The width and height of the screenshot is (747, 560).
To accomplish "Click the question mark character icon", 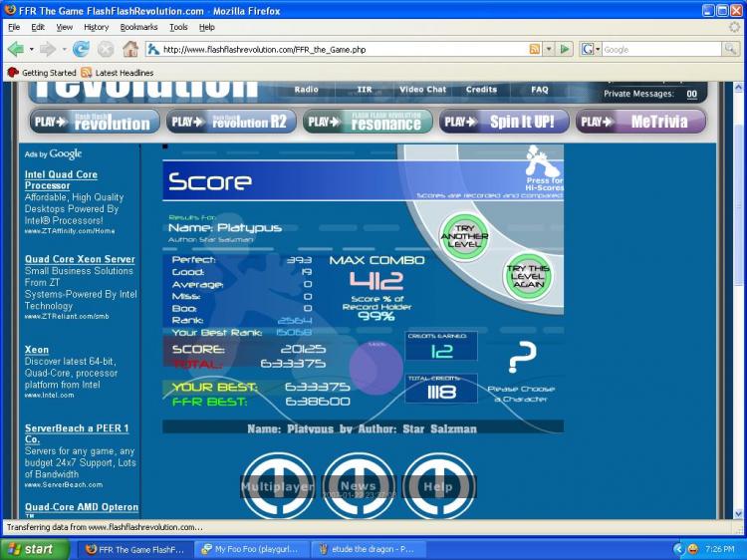I will 522,357.
